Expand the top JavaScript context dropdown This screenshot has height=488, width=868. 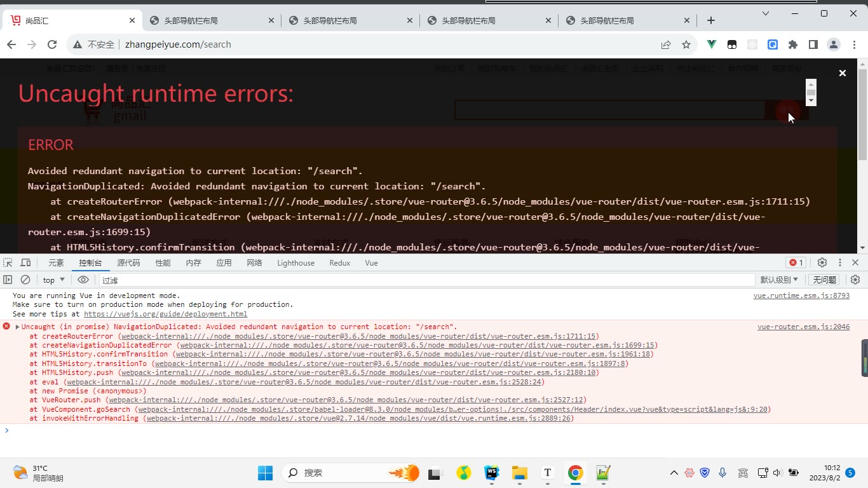click(54, 280)
